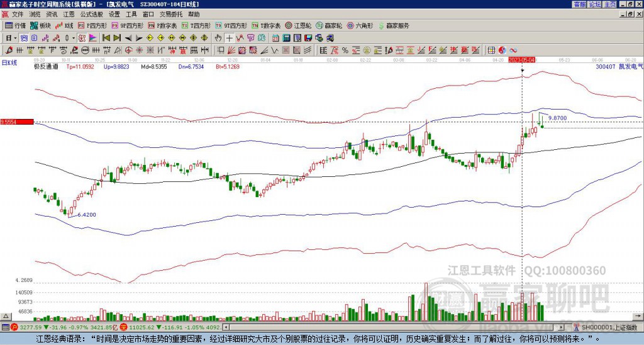Click the 2023-05-04 date marker
The height and width of the screenshot is (345, 644).
(x=522, y=60)
